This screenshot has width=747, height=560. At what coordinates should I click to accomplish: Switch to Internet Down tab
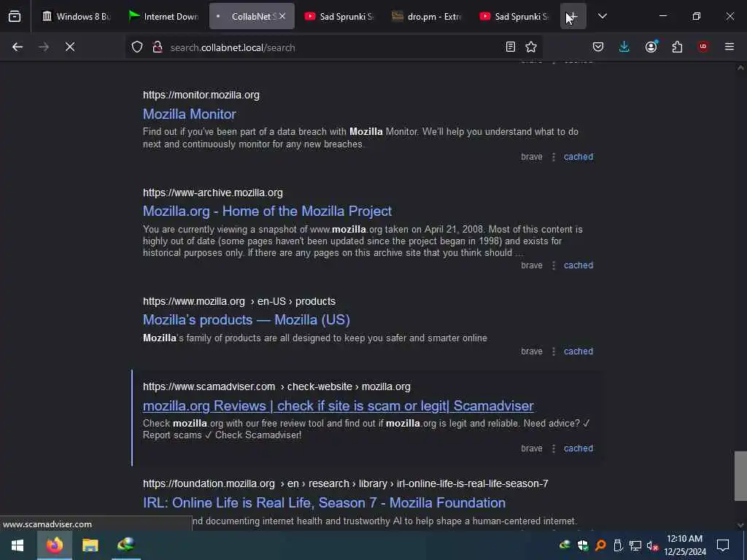(164, 17)
